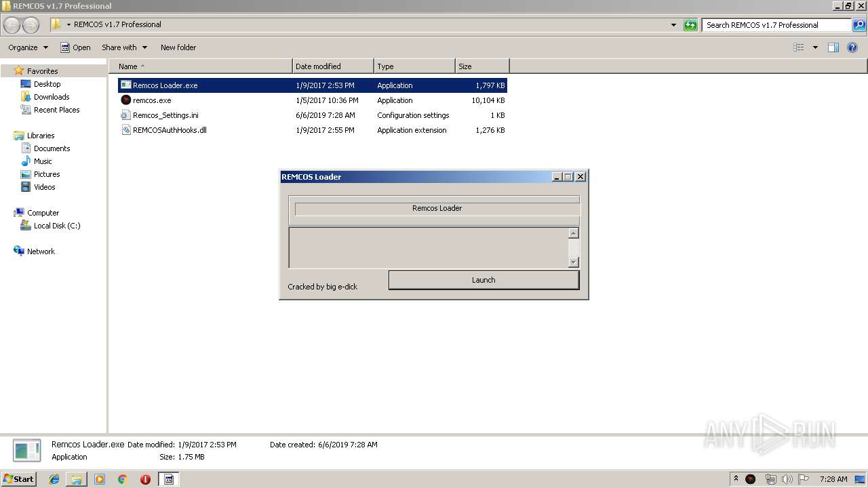Click the Local Disk (C:) drive icon

26,226
